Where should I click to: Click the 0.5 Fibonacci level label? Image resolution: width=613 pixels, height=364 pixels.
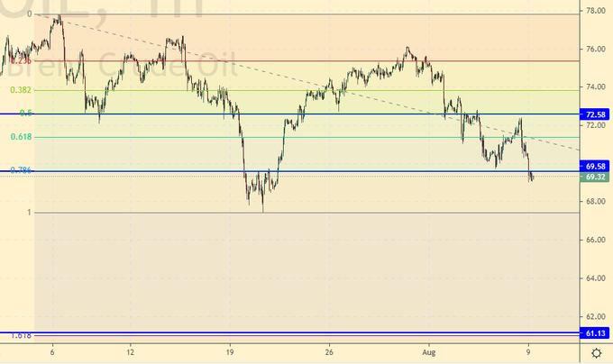click(x=26, y=113)
